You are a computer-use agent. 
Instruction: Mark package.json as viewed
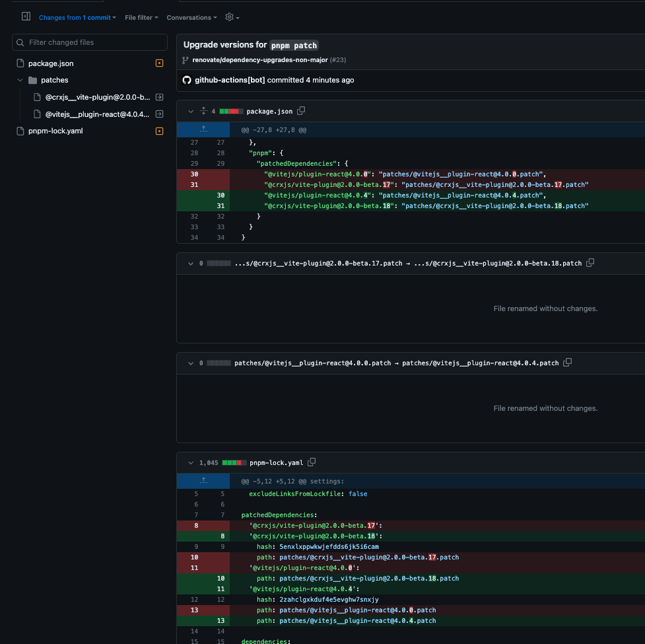pyautogui.click(x=159, y=63)
